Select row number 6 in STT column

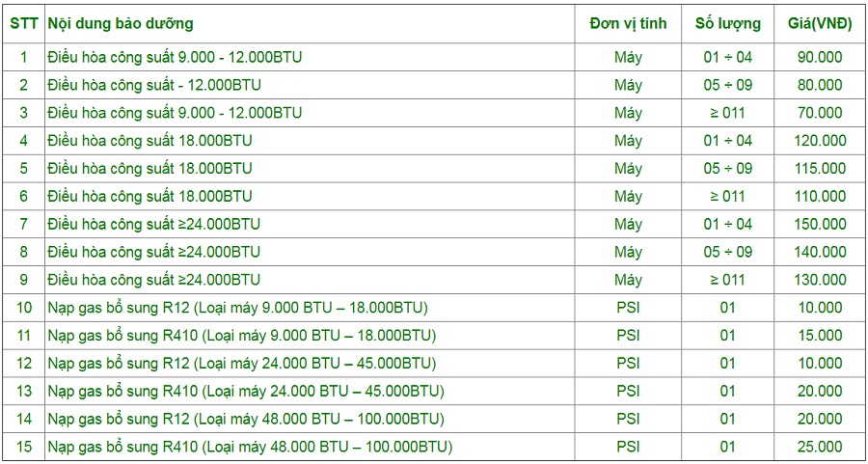pyautogui.click(x=24, y=197)
